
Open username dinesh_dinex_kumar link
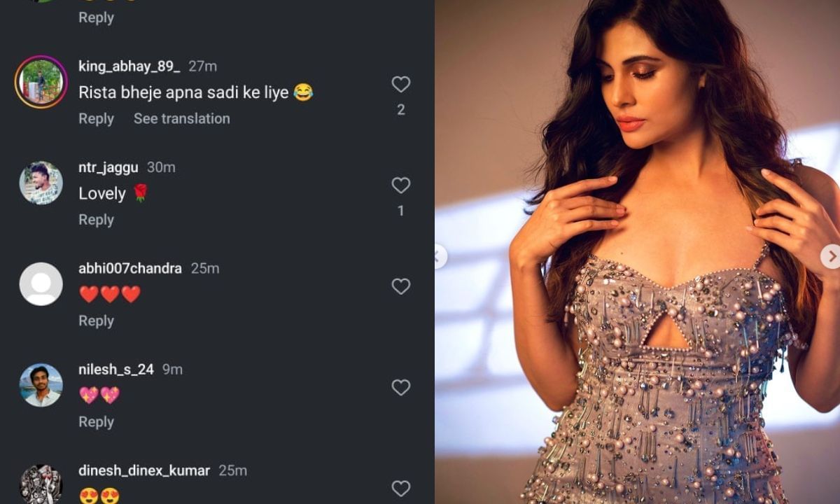[144, 470]
